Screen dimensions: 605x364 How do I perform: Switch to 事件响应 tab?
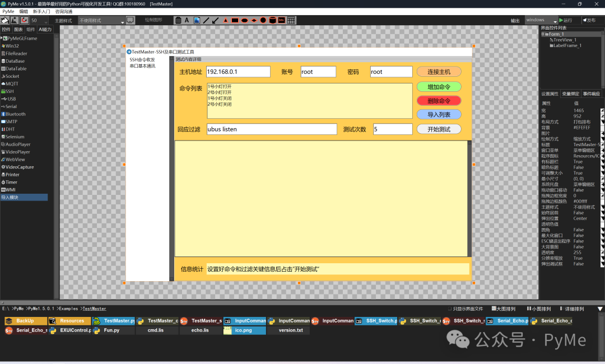click(x=591, y=94)
